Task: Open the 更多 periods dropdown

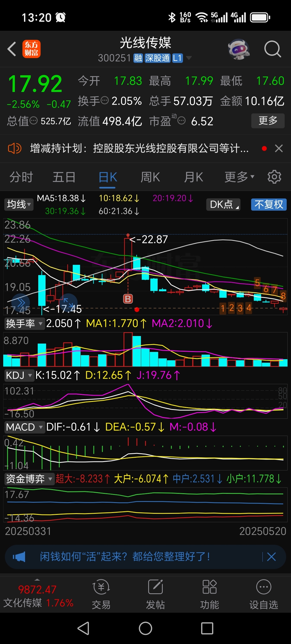Action: [x=239, y=177]
